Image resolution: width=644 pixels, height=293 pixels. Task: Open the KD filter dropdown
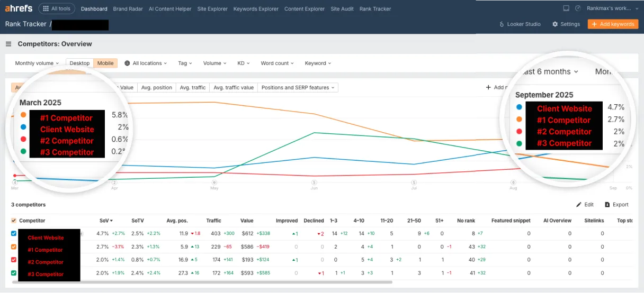[244, 63]
